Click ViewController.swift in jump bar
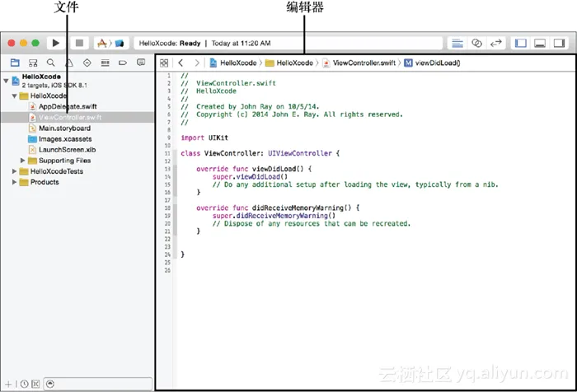577x392 pixels. (x=359, y=63)
